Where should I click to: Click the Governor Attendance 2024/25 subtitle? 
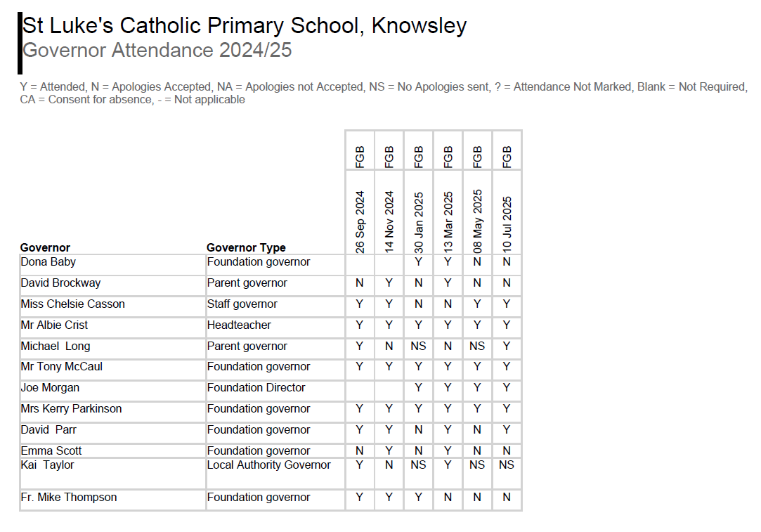pos(157,51)
